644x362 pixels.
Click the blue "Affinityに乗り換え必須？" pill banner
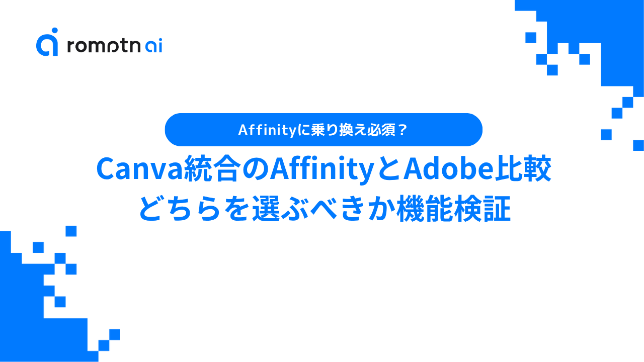[324, 130]
